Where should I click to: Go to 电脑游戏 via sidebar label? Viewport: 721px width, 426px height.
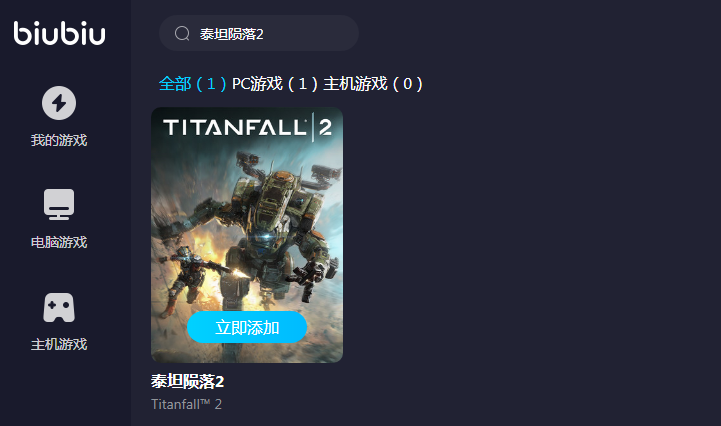coord(59,242)
